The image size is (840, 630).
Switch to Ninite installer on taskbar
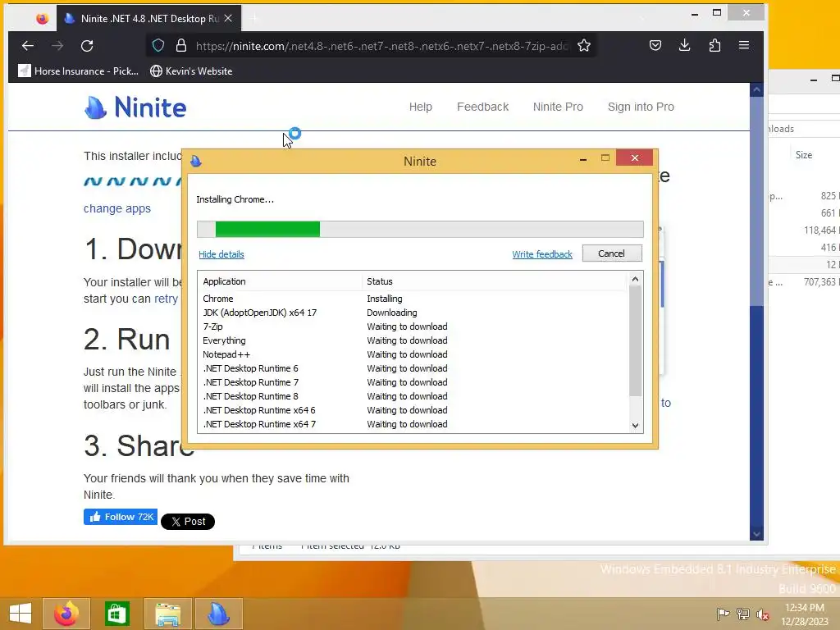pyautogui.click(x=218, y=614)
